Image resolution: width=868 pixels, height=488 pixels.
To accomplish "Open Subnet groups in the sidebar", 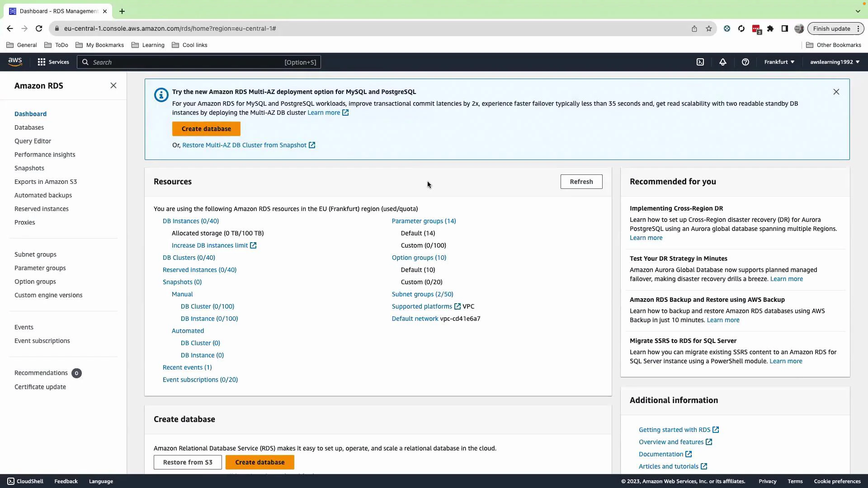I will [35, 254].
